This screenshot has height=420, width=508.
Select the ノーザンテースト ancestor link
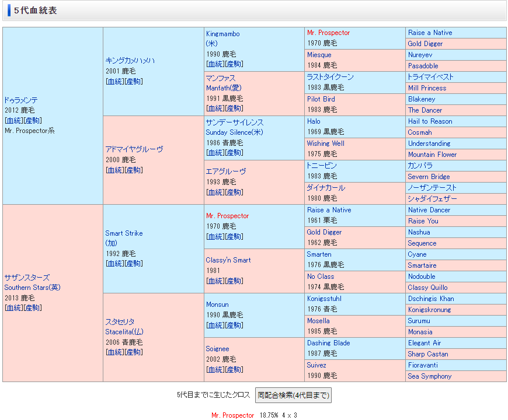click(432, 188)
